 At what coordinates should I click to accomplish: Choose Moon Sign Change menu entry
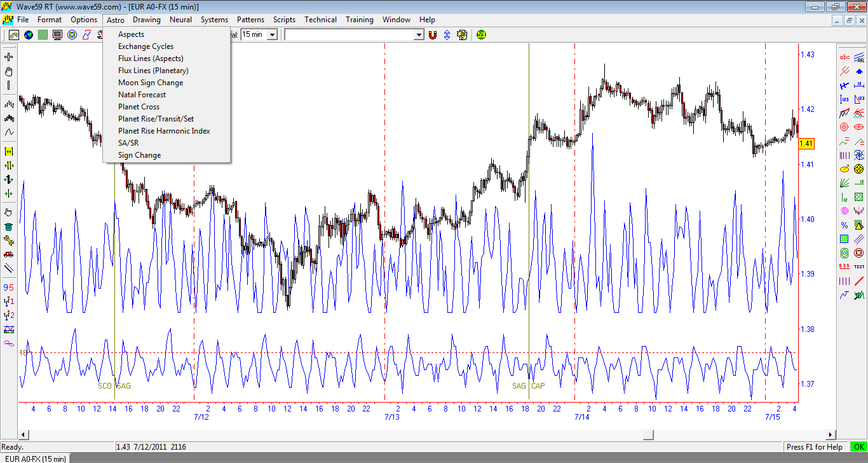click(151, 83)
